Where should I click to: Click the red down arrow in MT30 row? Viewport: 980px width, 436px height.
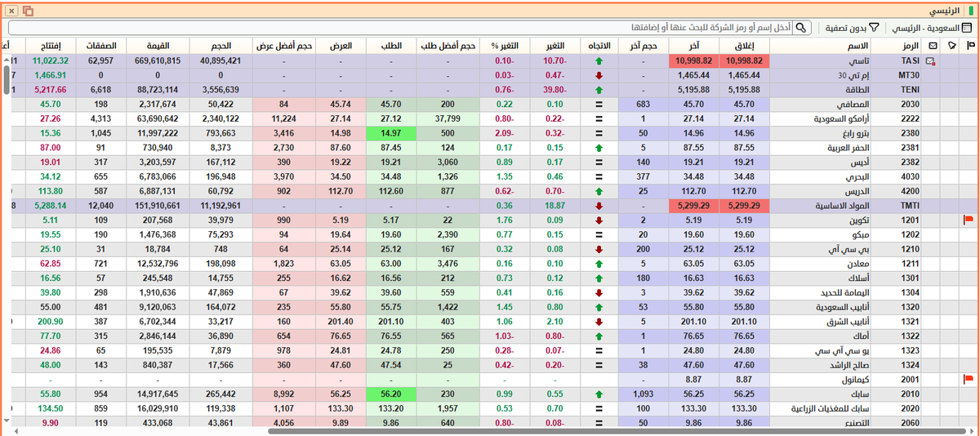(599, 75)
